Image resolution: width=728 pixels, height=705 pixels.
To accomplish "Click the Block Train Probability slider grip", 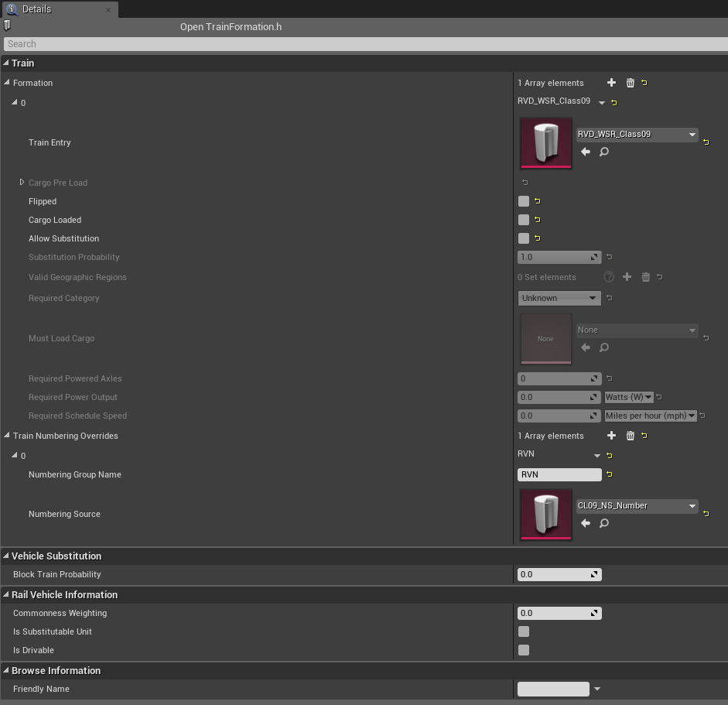I will 596,574.
